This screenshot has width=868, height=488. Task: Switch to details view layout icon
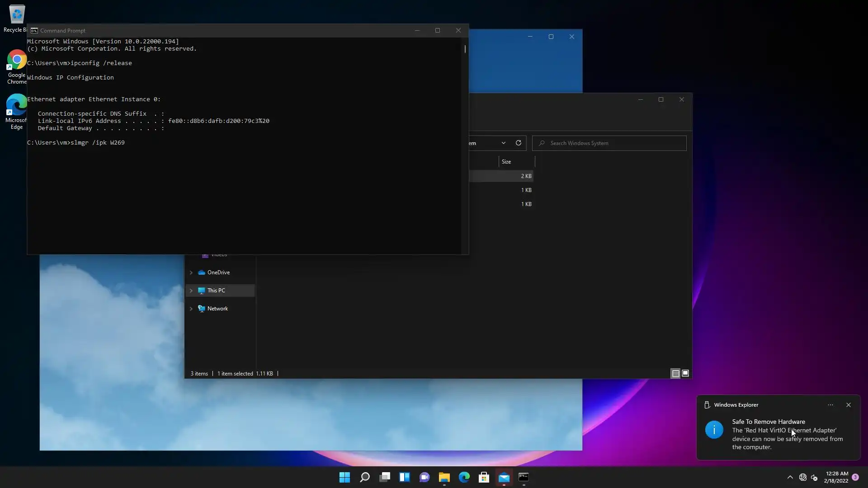(675, 374)
